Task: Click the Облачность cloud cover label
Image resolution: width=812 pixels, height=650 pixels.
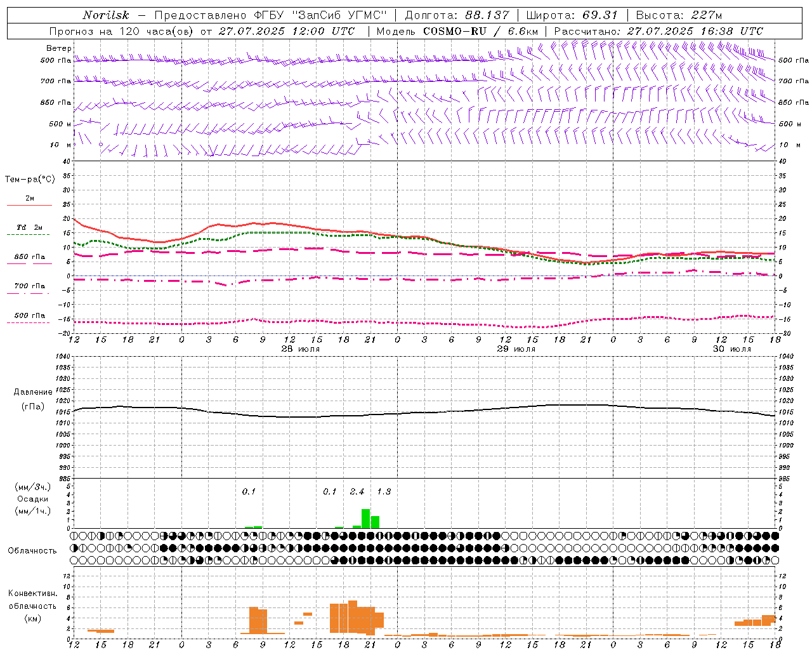Action: tap(32, 550)
